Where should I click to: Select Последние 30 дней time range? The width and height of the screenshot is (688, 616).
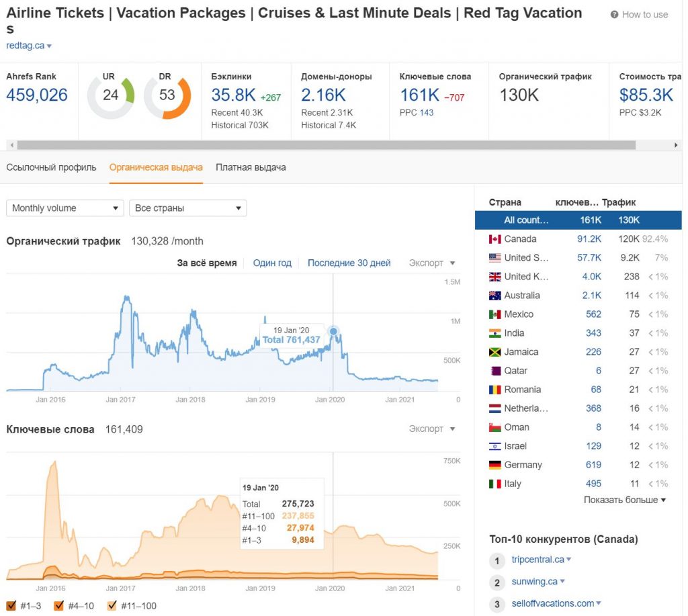tap(349, 263)
